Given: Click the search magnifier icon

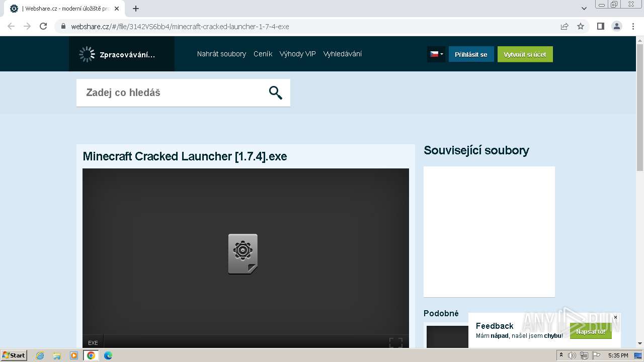Looking at the screenshot, I should 275,93.
